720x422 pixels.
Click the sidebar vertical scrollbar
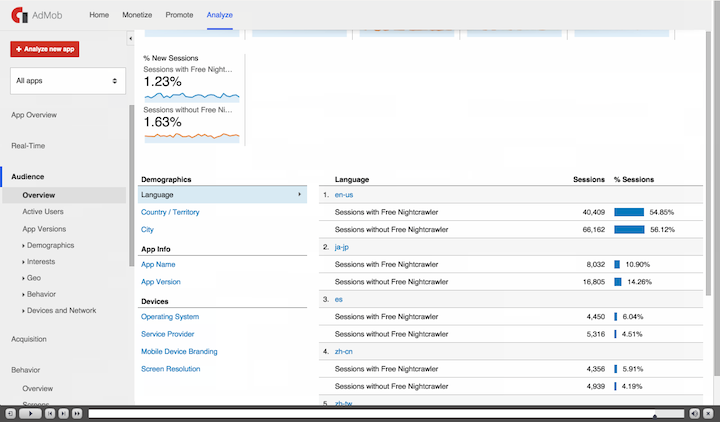132,186
